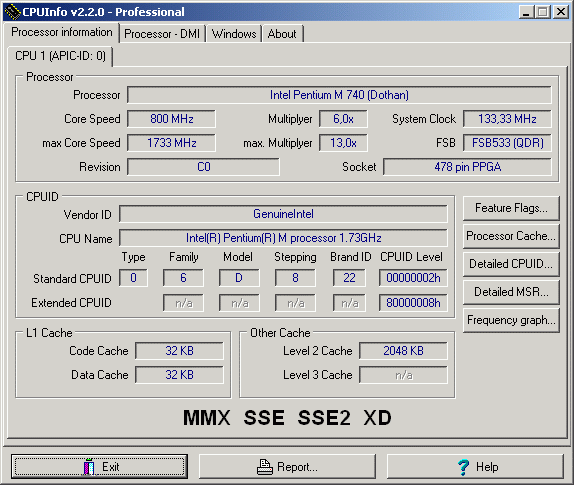The width and height of the screenshot is (574, 485).
Task: Click the System Clock 133,33 MHz field
Action: 507,119
